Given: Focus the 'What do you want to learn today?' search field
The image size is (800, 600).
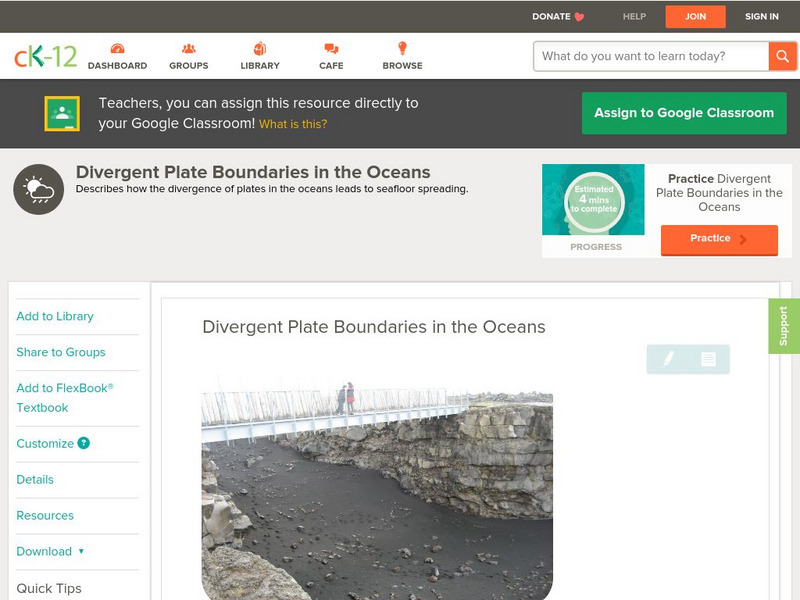Looking at the screenshot, I should (x=651, y=56).
